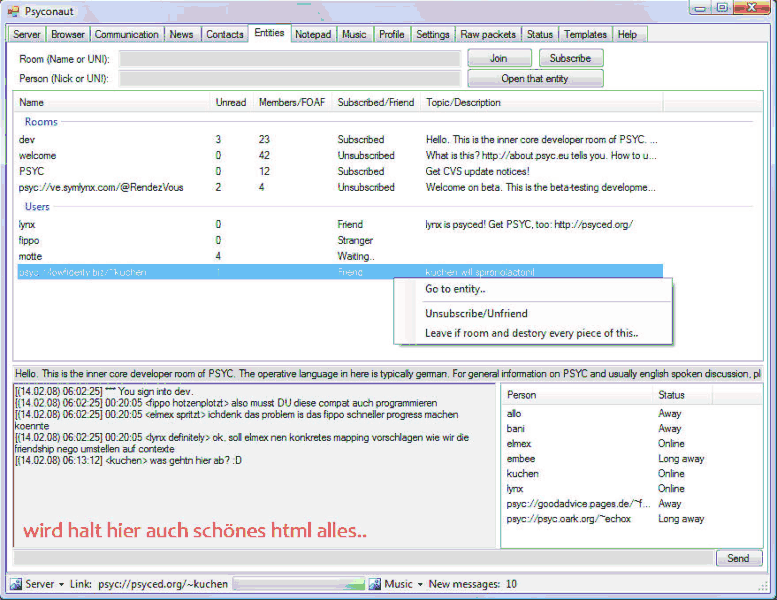Select the highlighted kuchen entity row

pos(339,272)
